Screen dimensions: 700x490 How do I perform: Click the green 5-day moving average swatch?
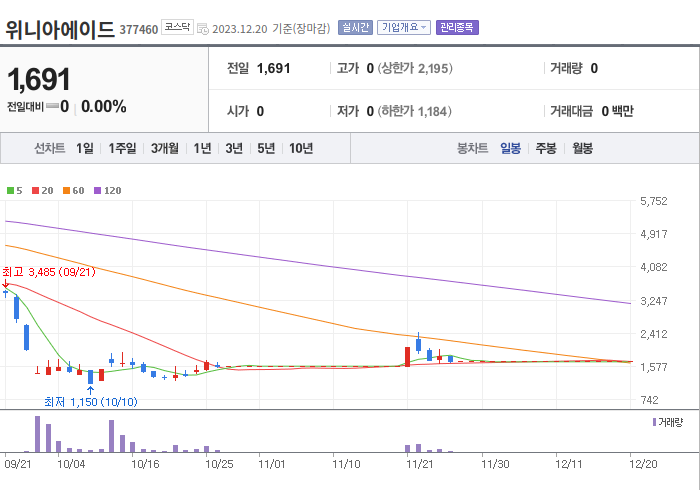10,191
